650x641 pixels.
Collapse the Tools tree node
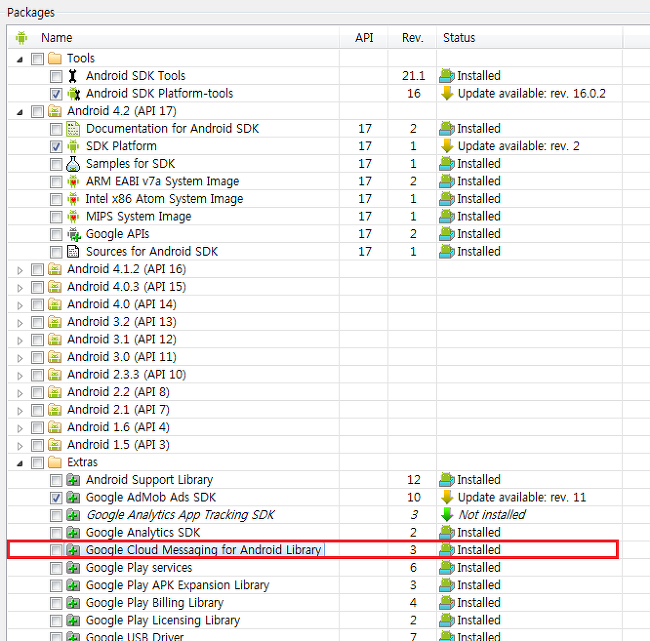pyautogui.click(x=19, y=60)
